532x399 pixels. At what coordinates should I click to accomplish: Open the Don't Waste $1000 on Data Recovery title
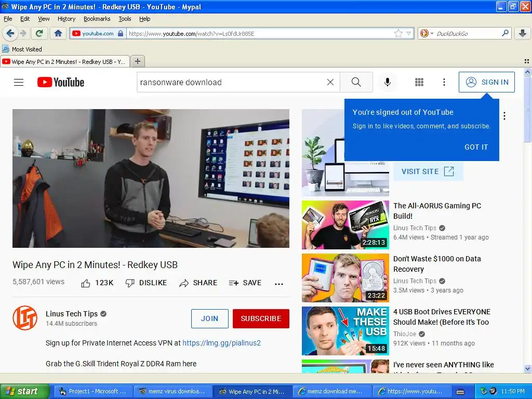437,264
